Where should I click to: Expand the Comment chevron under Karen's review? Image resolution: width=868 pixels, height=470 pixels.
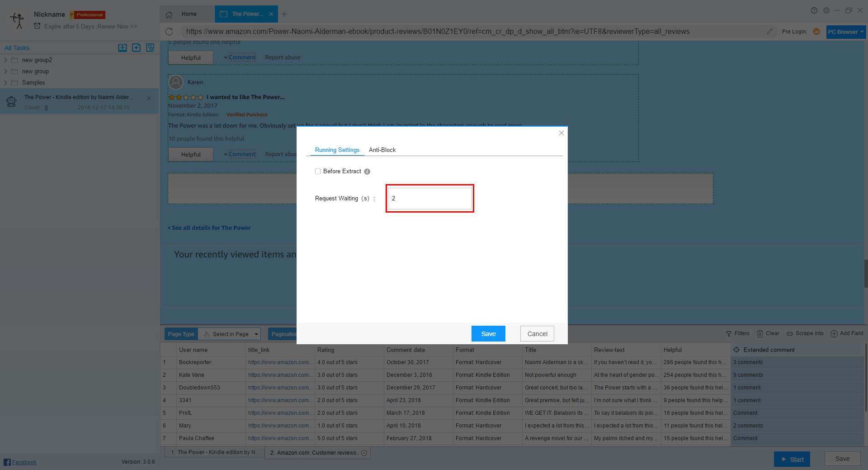pyautogui.click(x=226, y=154)
